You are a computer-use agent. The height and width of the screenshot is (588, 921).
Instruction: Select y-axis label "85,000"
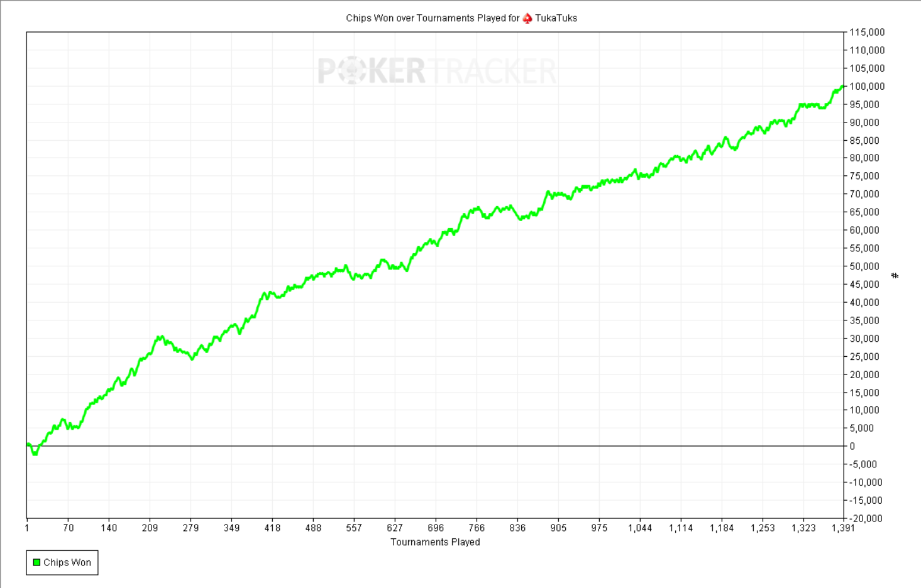pos(864,140)
